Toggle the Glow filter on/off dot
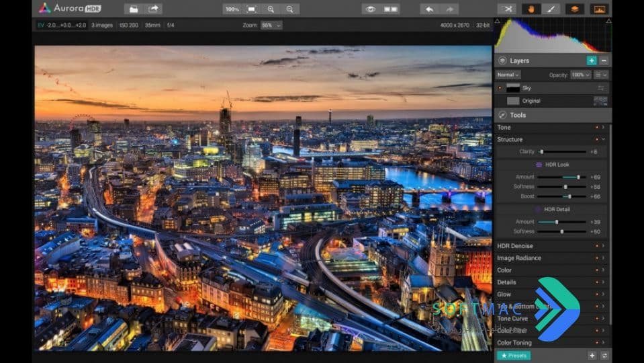The width and height of the screenshot is (644, 363). coord(597,294)
